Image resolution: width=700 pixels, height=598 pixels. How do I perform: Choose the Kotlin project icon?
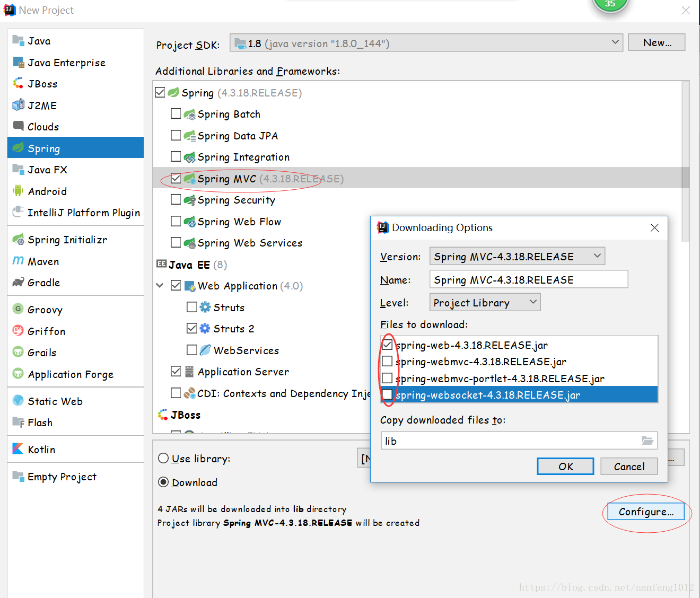click(x=18, y=449)
